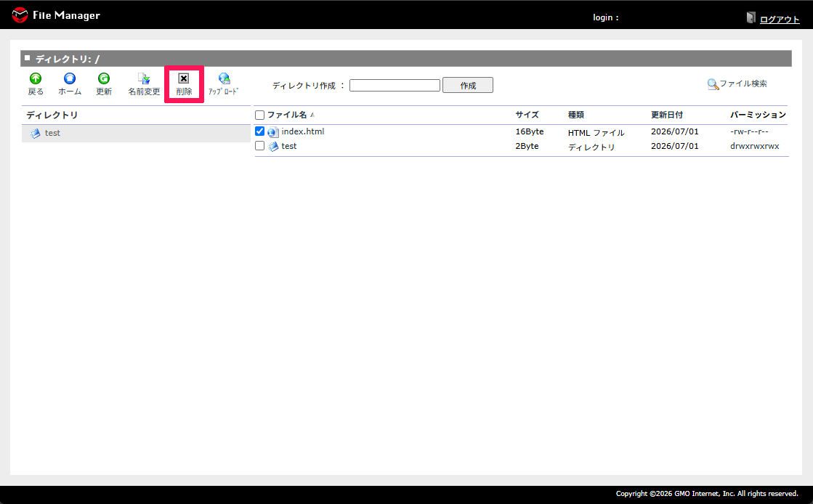Focus the ディレクトリ作成 input field
The height and width of the screenshot is (504, 813).
coord(395,85)
